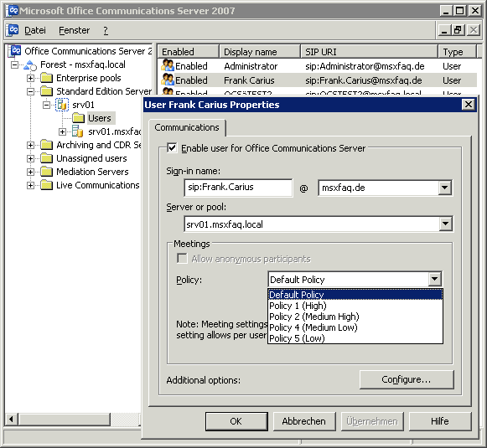The height and width of the screenshot is (448, 487).
Task: Click the Policy dropdown arrow
Action: pos(434,279)
